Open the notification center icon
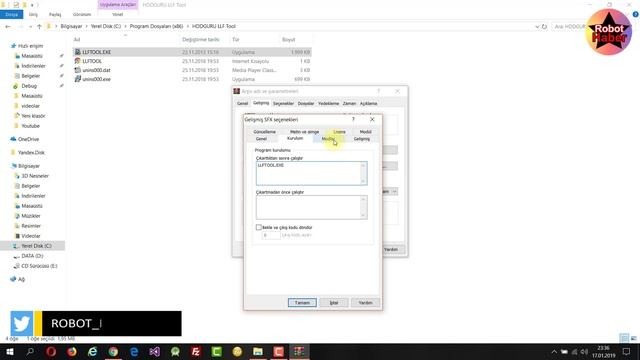The width and height of the screenshot is (640, 360). (626, 351)
